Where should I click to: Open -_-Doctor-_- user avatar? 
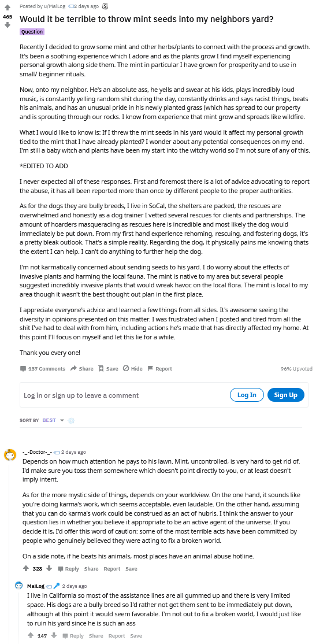point(10,455)
